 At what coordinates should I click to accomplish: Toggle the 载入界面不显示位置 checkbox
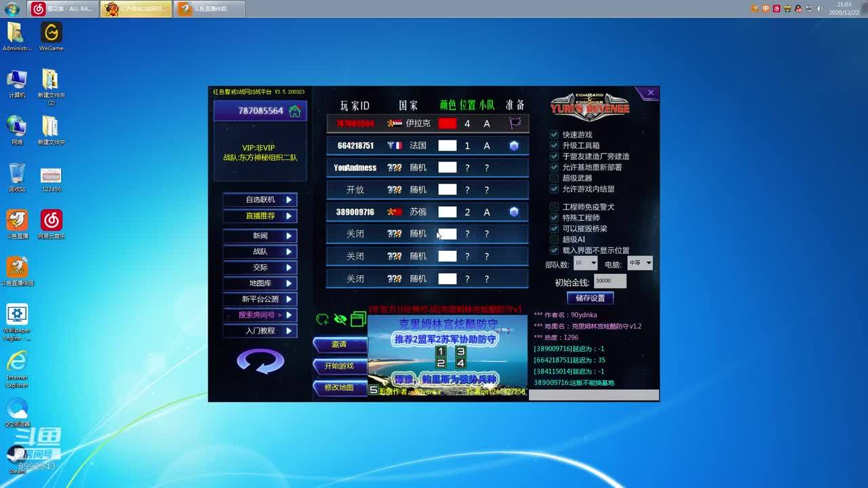[x=554, y=250]
